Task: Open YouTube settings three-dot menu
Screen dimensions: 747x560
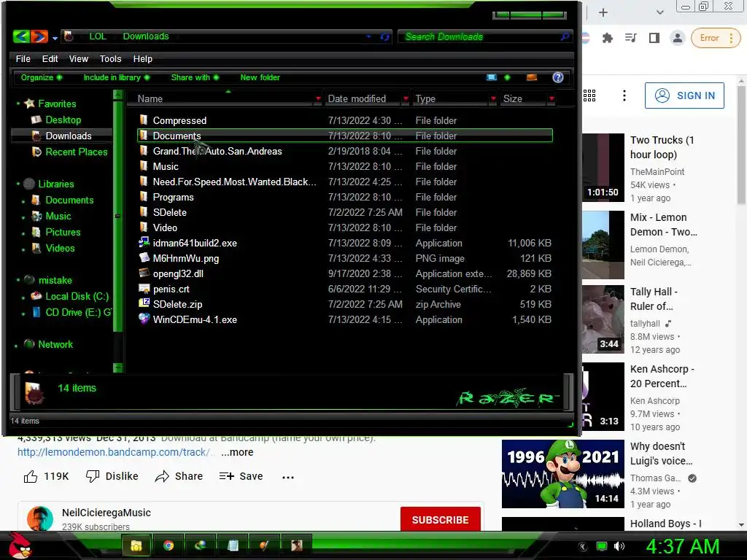Action: point(624,96)
